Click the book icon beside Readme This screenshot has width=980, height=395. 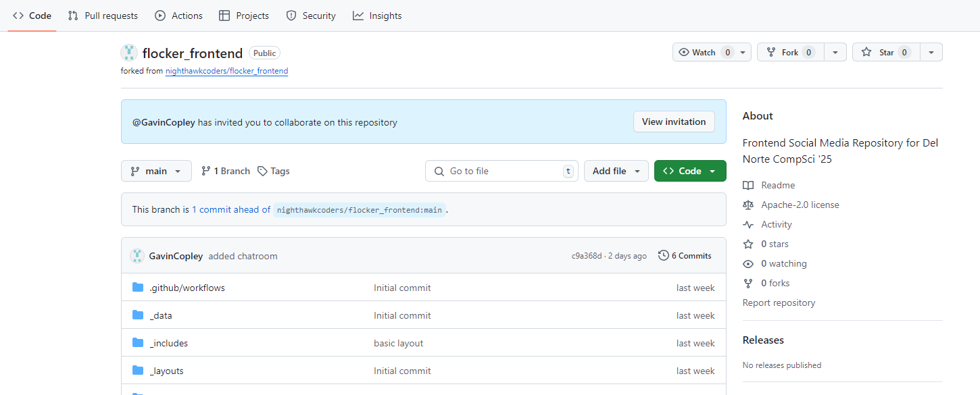(x=748, y=185)
